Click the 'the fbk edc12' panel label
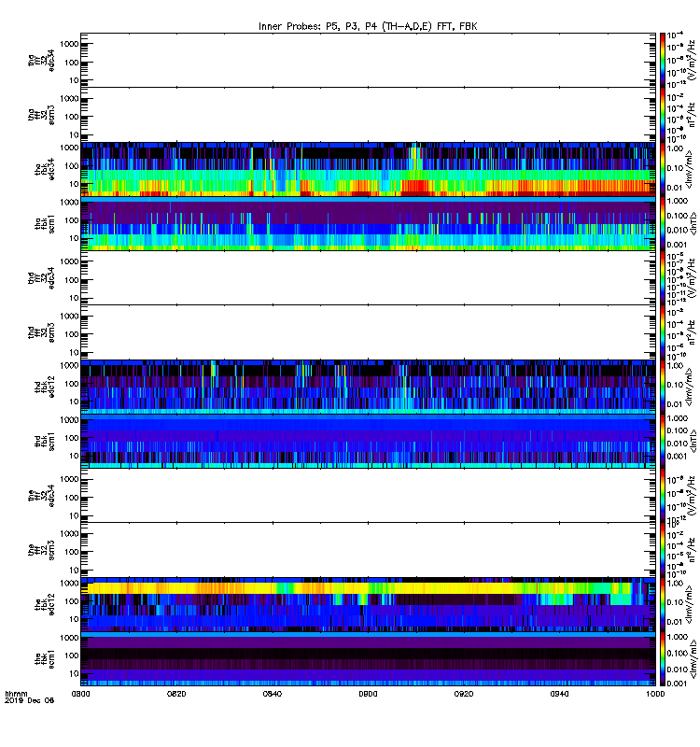 (44, 604)
